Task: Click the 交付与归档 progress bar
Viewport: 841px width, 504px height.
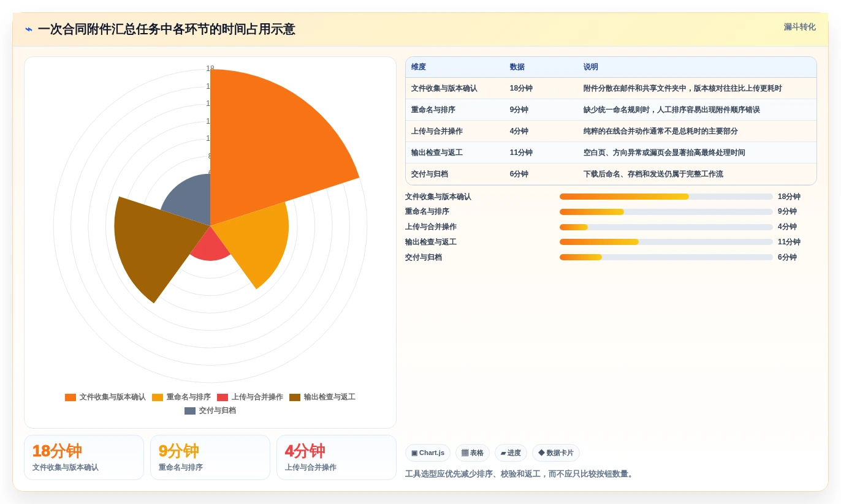Action: [666, 257]
